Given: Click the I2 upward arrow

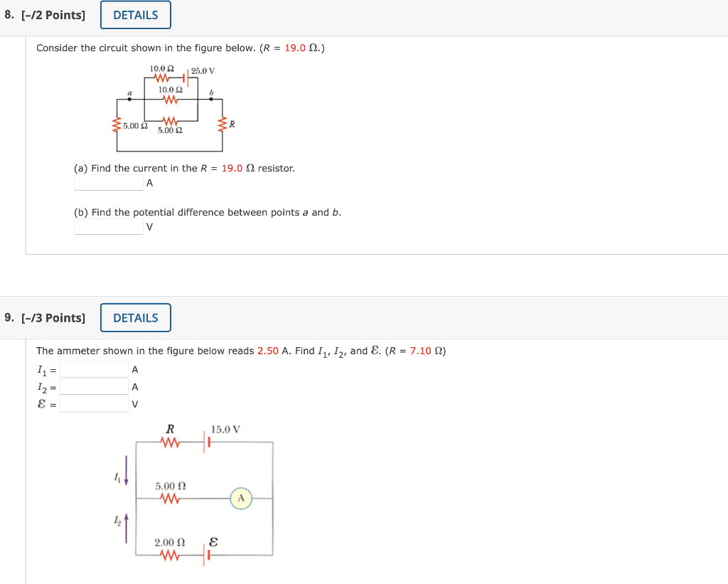Looking at the screenshot, I should coord(126,529).
